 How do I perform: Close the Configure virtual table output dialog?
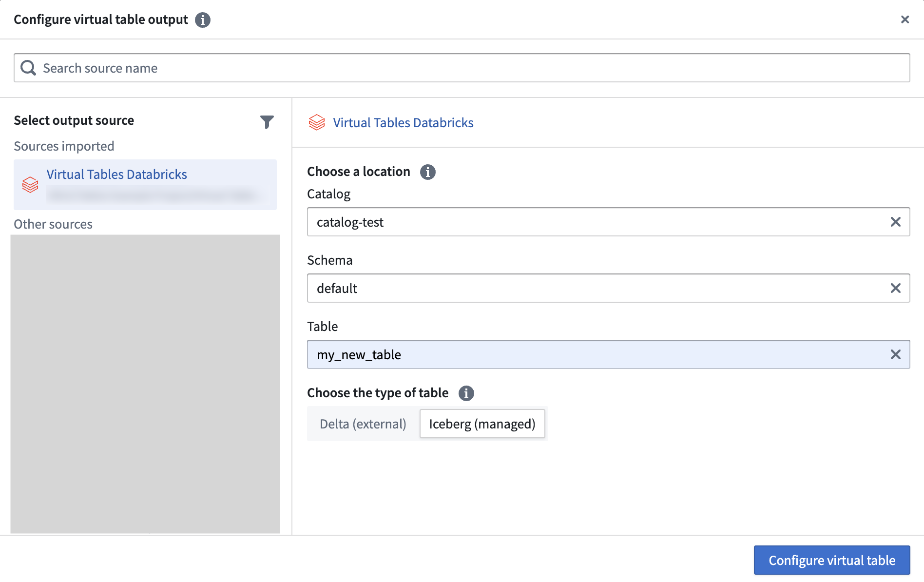[905, 19]
